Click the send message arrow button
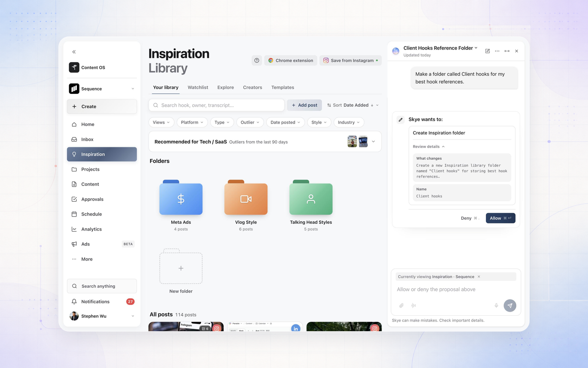Viewport: 588px width, 368px height. tap(510, 305)
